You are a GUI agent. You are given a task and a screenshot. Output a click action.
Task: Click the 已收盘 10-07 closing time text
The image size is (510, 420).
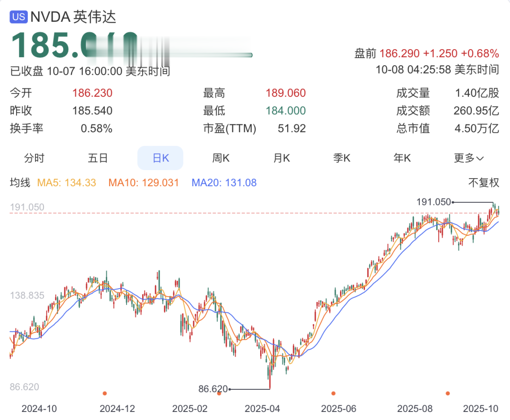pyautogui.click(x=90, y=71)
